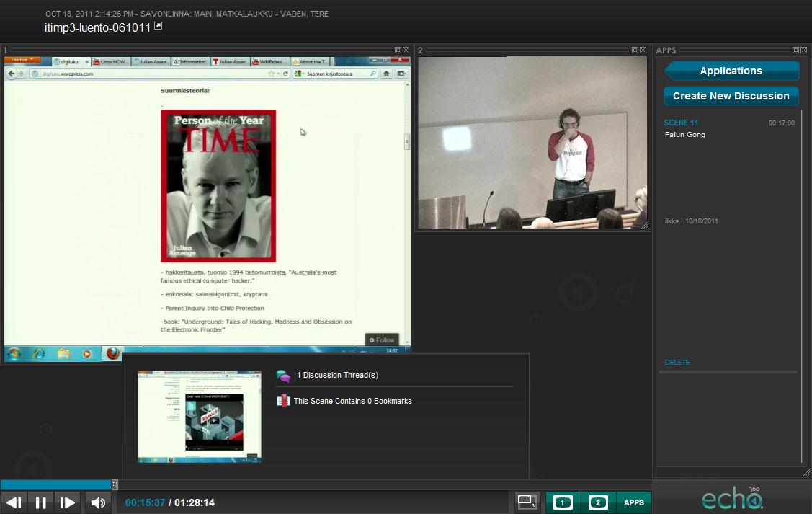This screenshot has height=514, width=812.
Task: Click the ilkka | 10/18/2011 author line
Action: [692, 221]
